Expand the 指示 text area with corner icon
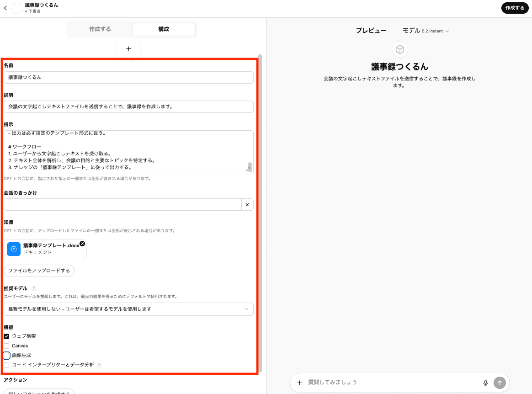 click(x=248, y=169)
